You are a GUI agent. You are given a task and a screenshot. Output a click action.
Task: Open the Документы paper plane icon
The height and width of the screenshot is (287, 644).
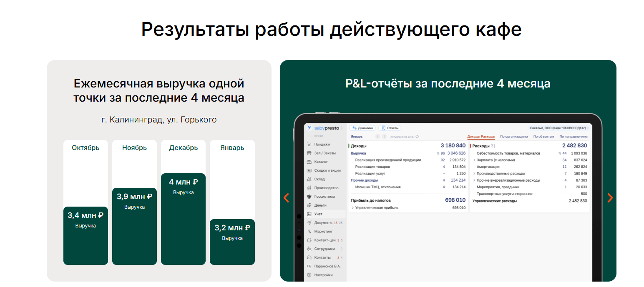pyautogui.click(x=309, y=223)
